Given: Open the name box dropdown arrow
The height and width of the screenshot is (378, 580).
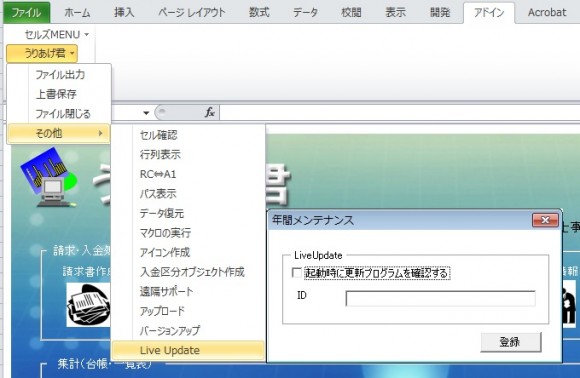Looking at the screenshot, I should [x=146, y=113].
